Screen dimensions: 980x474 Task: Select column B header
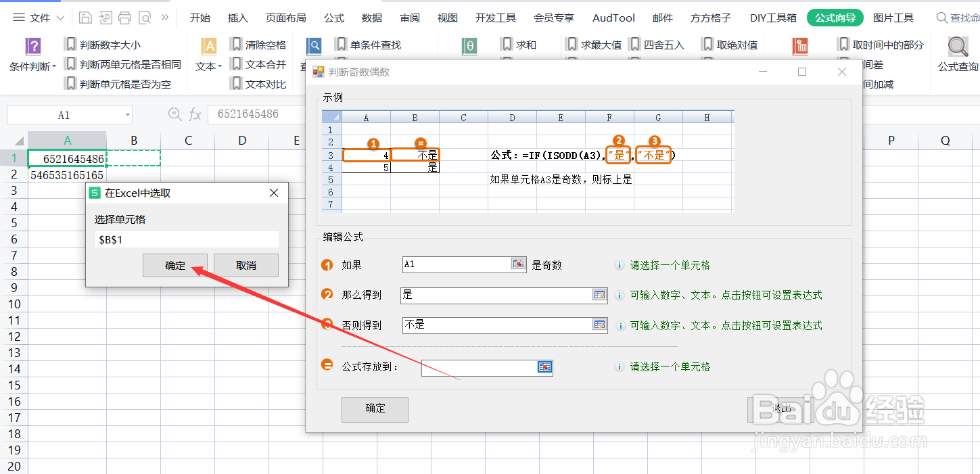click(134, 141)
